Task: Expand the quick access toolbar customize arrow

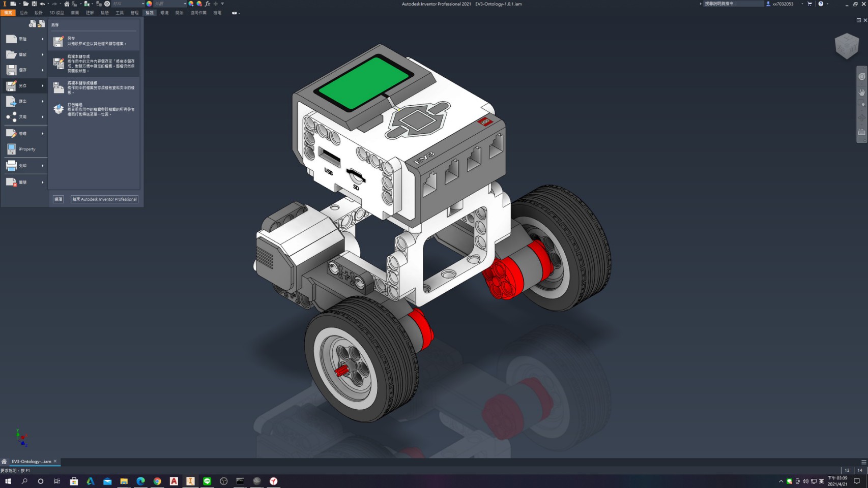Action: (222, 4)
